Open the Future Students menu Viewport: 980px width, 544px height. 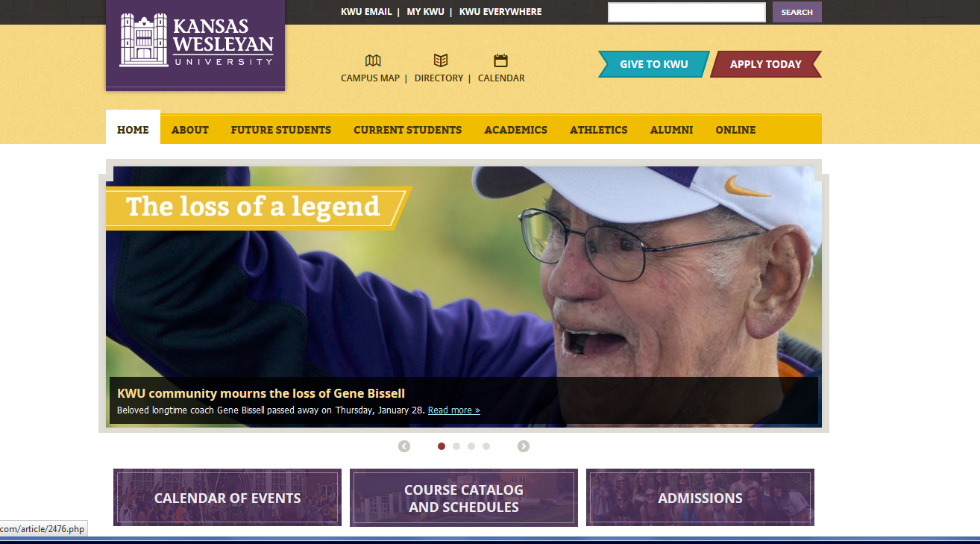[281, 130]
